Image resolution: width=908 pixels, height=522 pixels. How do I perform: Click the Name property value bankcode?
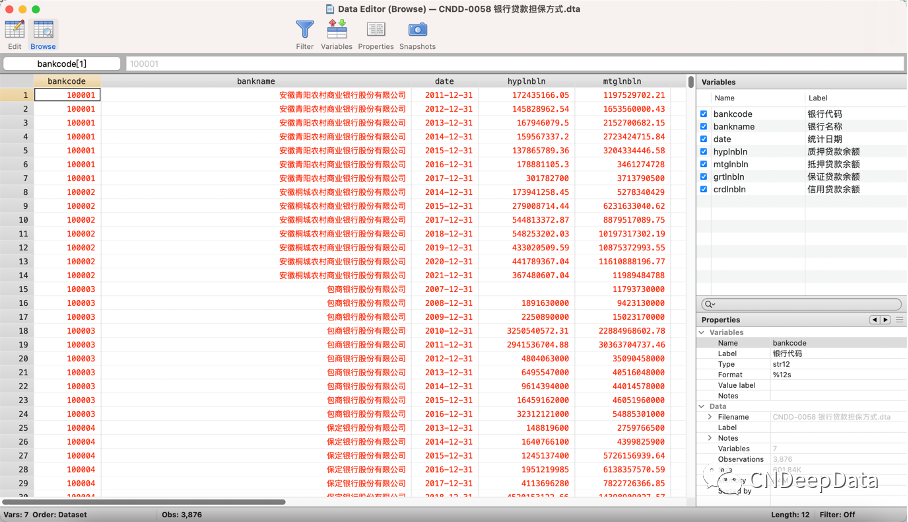point(789,343)
